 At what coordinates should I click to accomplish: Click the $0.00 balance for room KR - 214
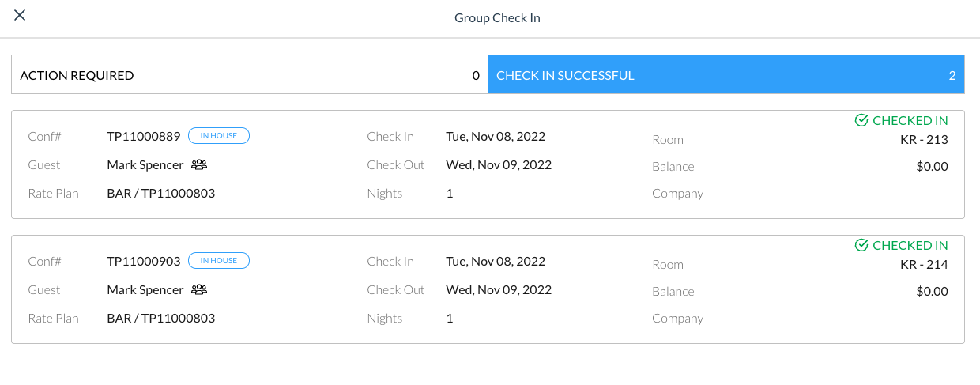932,292
